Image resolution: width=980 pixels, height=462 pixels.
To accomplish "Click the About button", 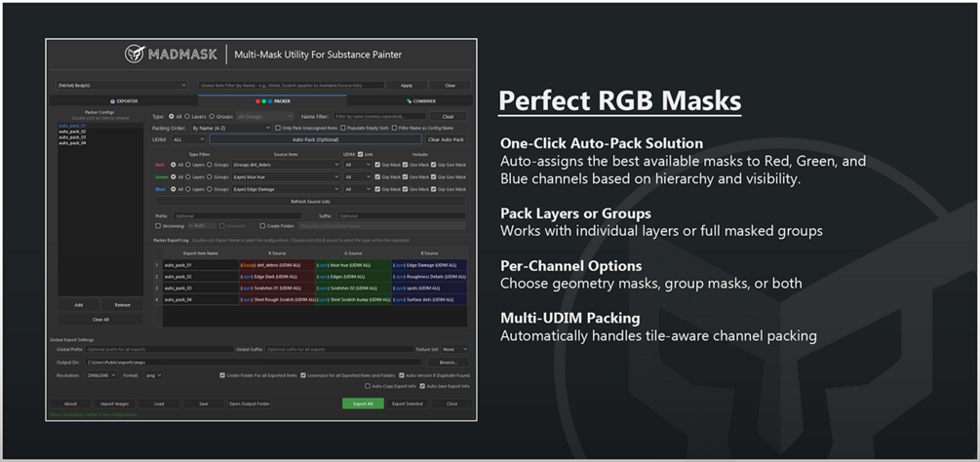I will coord(70,404).
